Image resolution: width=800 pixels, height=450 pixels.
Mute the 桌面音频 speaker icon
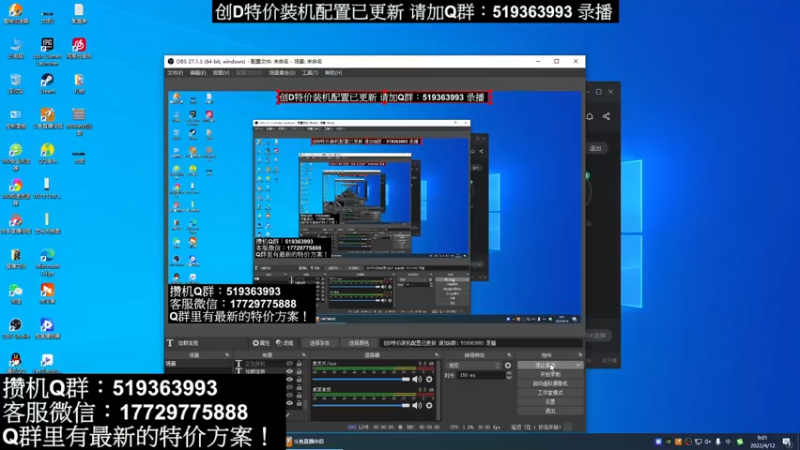coord(417,406)
